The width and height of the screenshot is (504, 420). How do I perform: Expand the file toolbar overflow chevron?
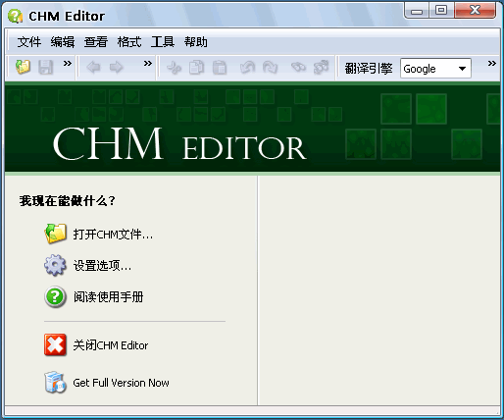[68, 64]
